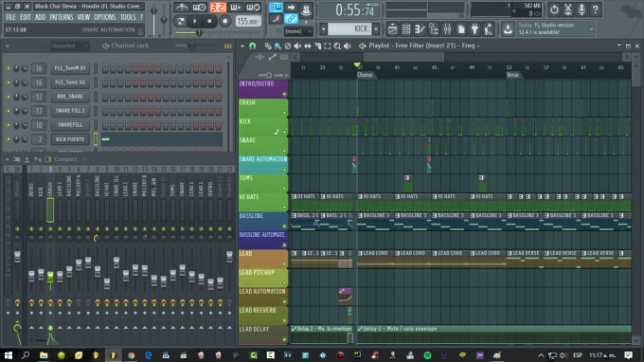644x362 pixels.
Task: Open the mixer Compact layout dropdown
Action: point(69,159)
